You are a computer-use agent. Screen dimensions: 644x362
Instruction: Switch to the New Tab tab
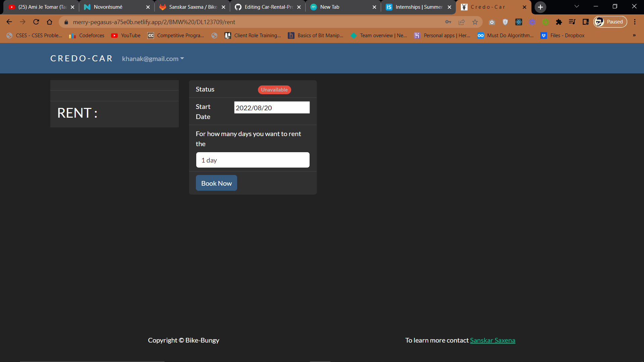[x=335, y=7]
